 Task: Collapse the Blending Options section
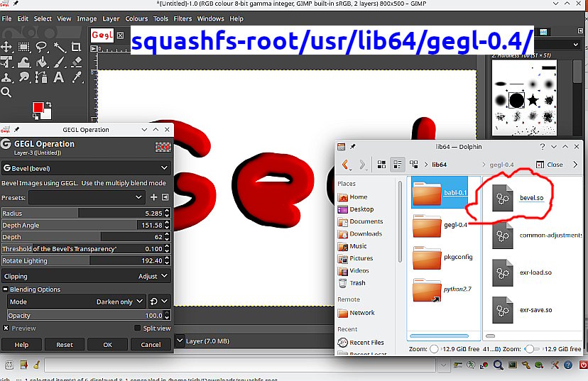pos(5,289)
